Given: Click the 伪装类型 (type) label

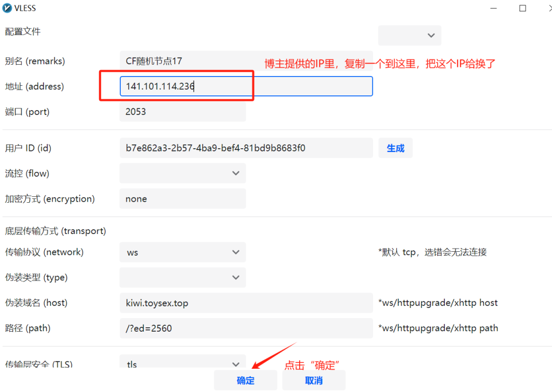Looking at the screenshot, I should point(36,278).
